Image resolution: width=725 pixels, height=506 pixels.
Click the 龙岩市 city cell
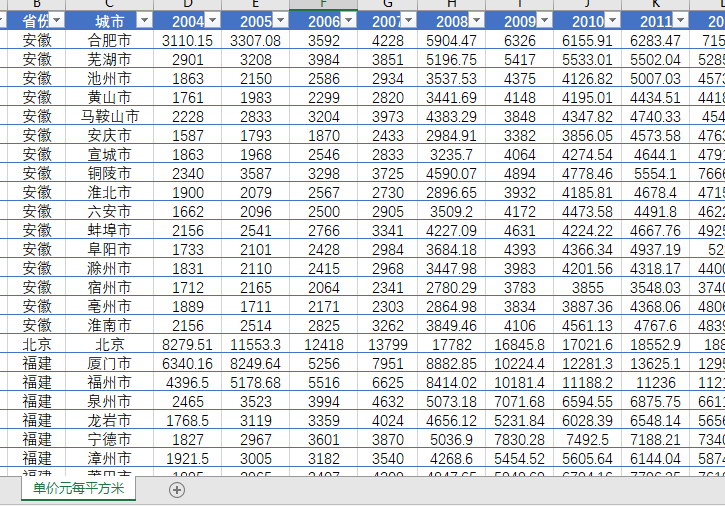click(110, 420)
